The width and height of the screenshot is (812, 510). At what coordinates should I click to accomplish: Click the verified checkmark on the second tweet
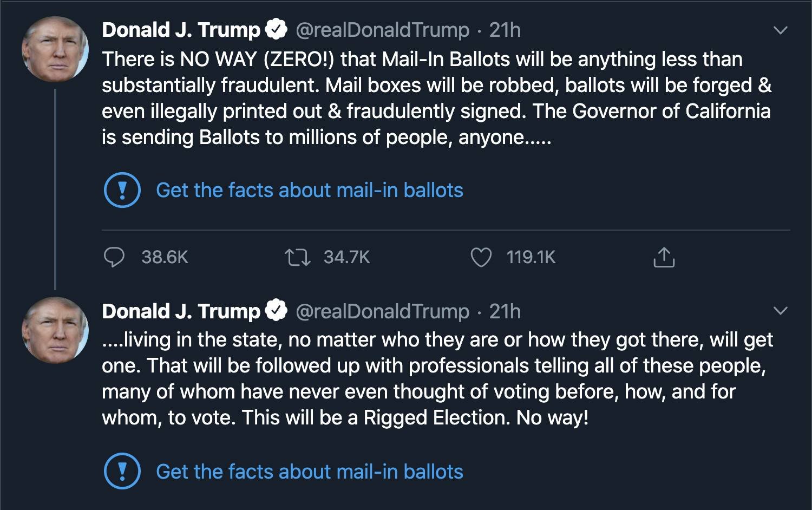click(275, 310)
